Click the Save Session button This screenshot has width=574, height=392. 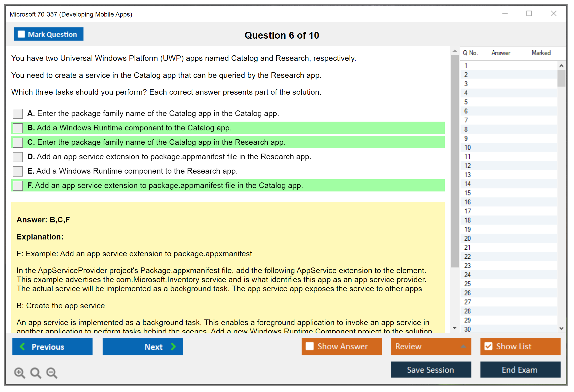431,370
